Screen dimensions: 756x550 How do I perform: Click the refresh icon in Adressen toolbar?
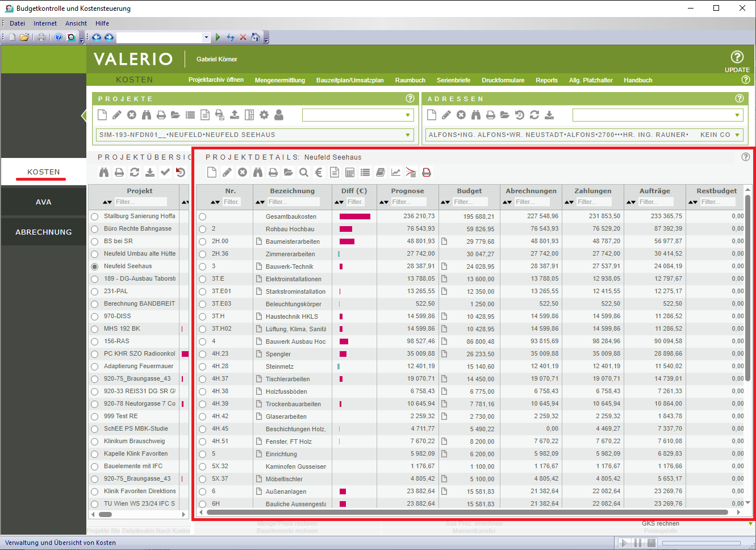pos(534,115)
